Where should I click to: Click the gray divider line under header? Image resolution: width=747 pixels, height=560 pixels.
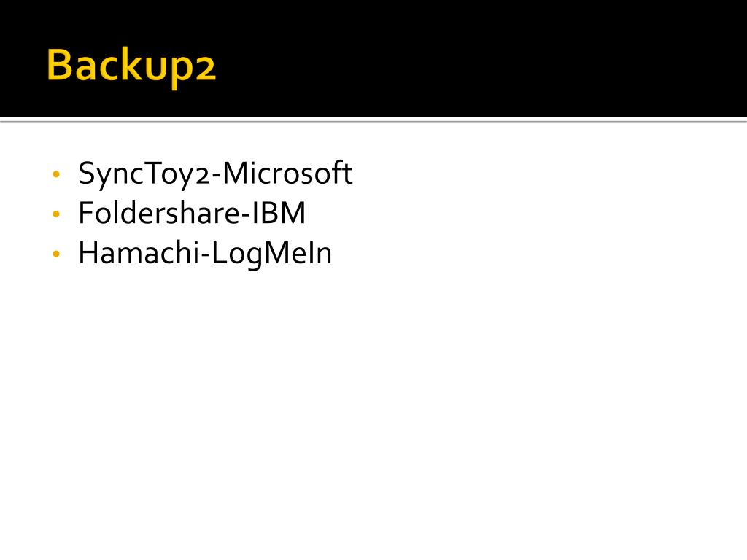[373, 120]
